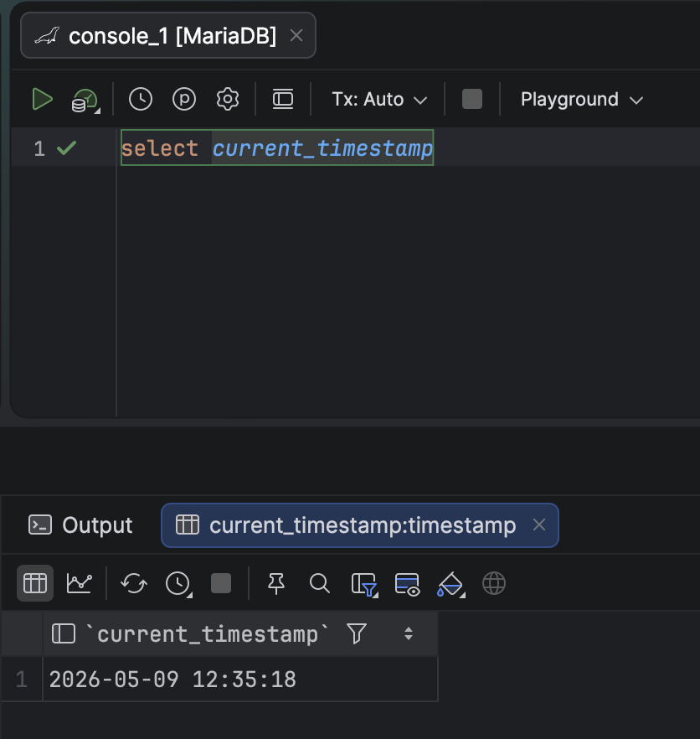Screen dimensions: 700x739
Task: Open Tx: Auto transaction dropdown
Action: [x=379, y=100]
